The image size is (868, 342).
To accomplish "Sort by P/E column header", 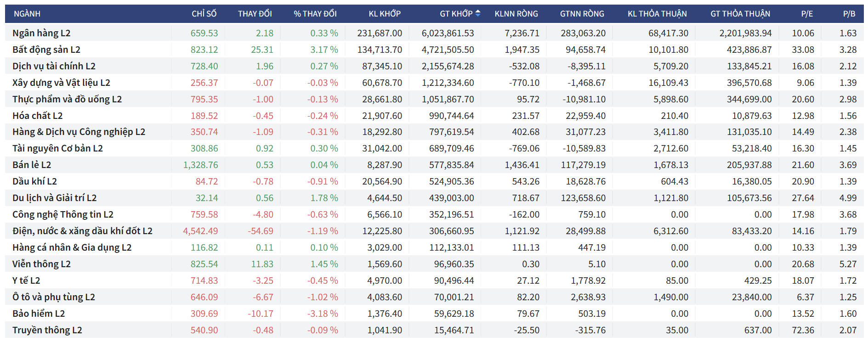I will (807, 14).
